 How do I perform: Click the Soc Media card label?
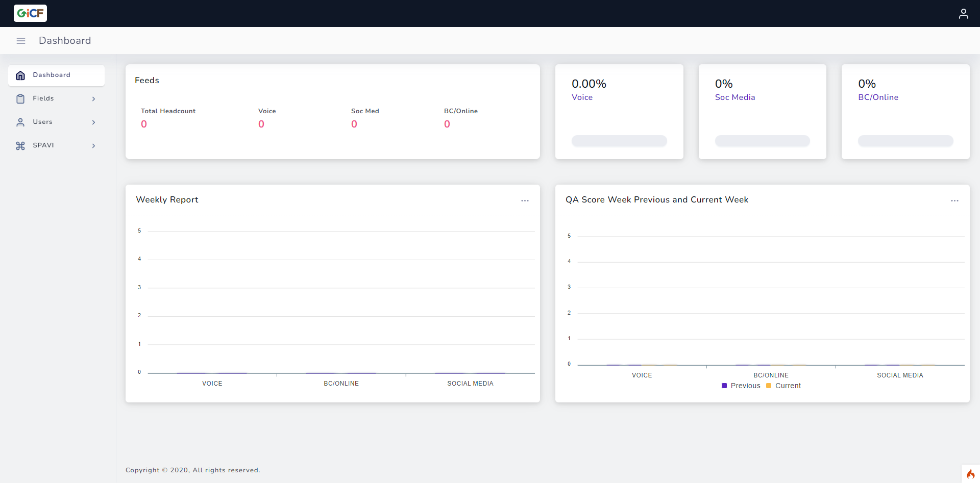tap(734, 97)
